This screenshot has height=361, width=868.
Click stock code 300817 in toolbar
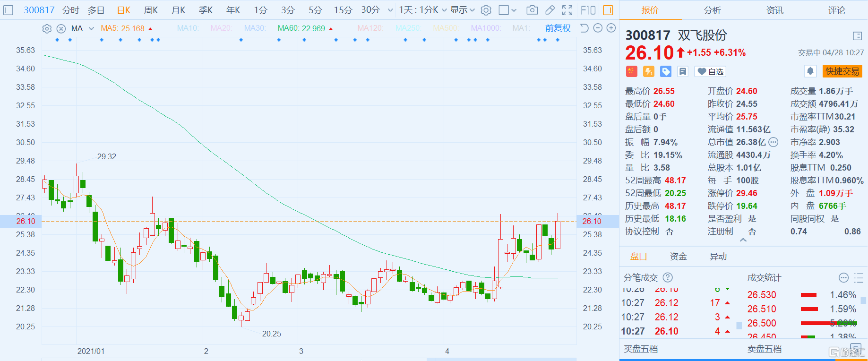(x=39, y=10)
